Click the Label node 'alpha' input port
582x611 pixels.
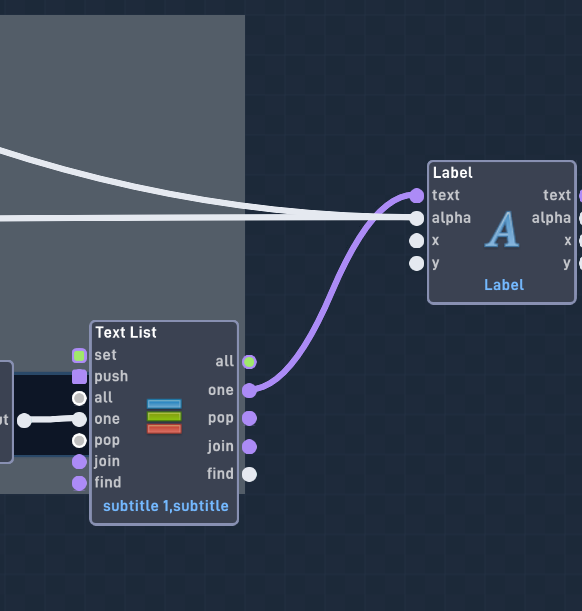coord(416,218)
